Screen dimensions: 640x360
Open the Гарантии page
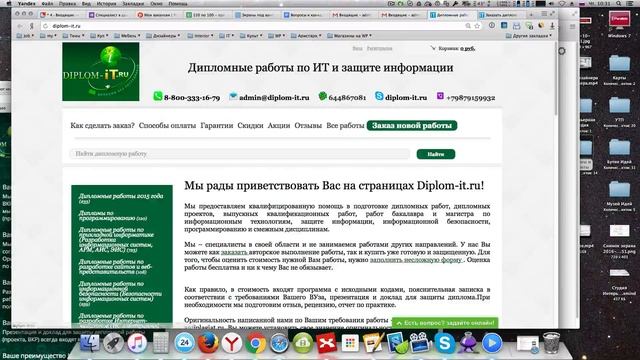217,125
